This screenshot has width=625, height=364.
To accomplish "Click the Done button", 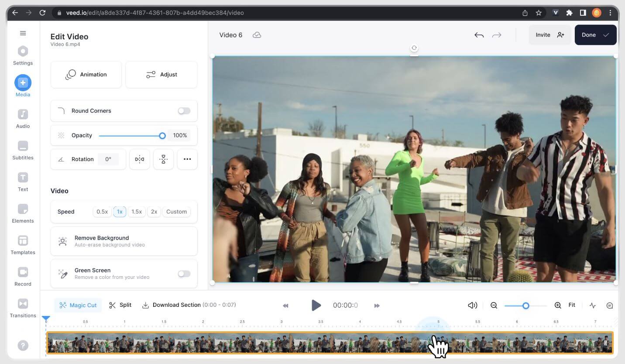I will 595,35.
